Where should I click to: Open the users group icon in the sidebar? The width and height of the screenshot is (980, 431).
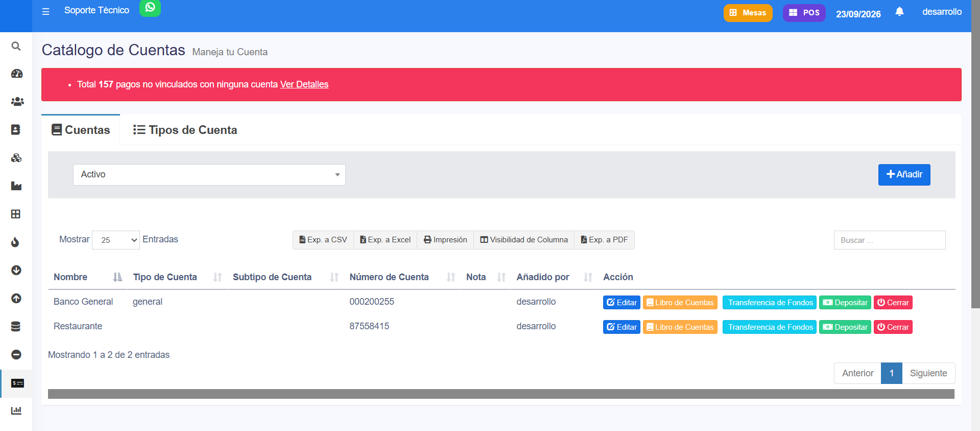[x=16, y=102]
